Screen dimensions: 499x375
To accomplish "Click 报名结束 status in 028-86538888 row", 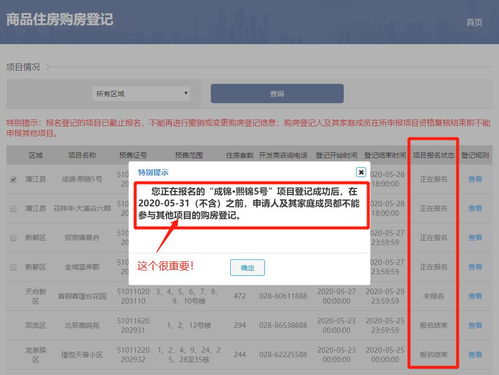I will pos(433,325).
